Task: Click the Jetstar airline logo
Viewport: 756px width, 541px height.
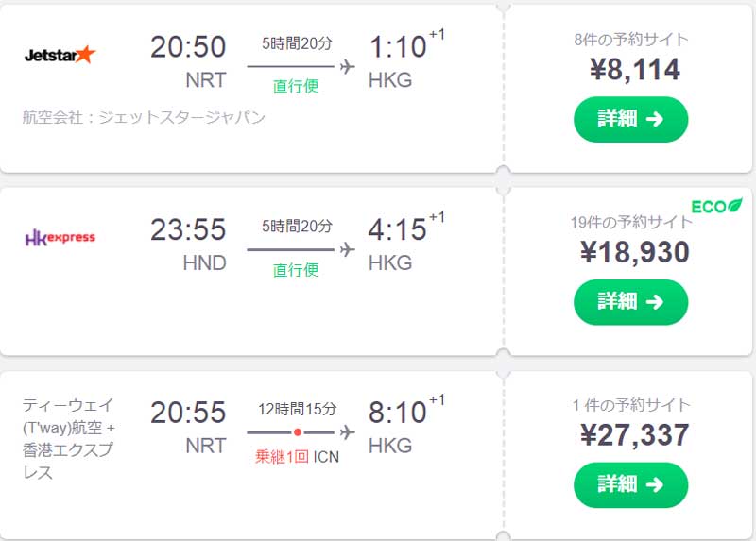Action: point(60,55)
